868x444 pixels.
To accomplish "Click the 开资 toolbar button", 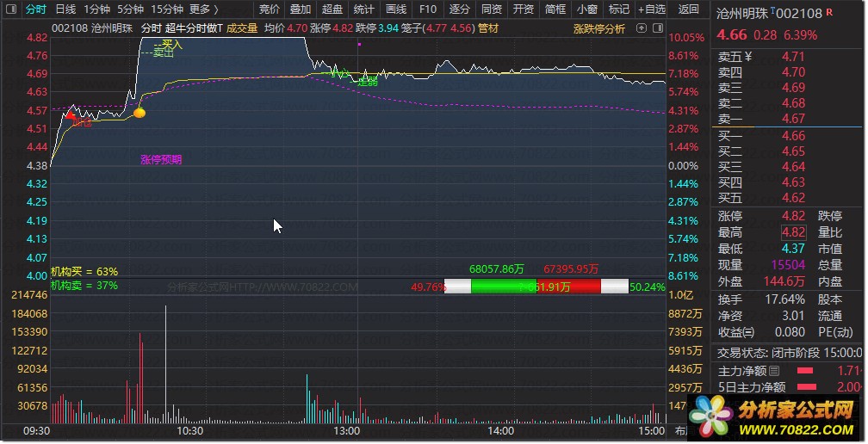I will pos(524,9).
